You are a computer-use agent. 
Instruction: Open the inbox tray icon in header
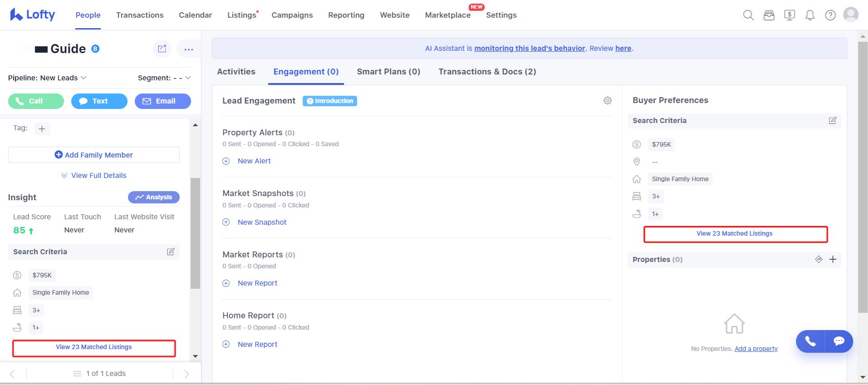[769, 15]
